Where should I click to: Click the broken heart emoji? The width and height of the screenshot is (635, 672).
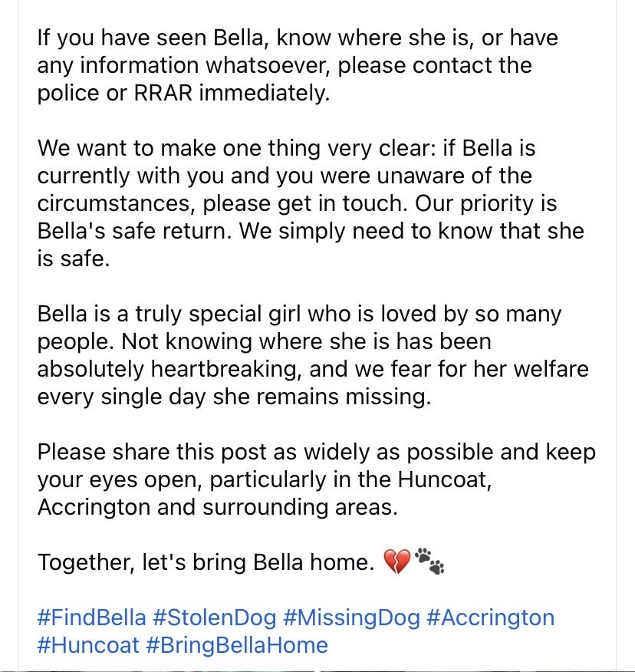[396, 562]
